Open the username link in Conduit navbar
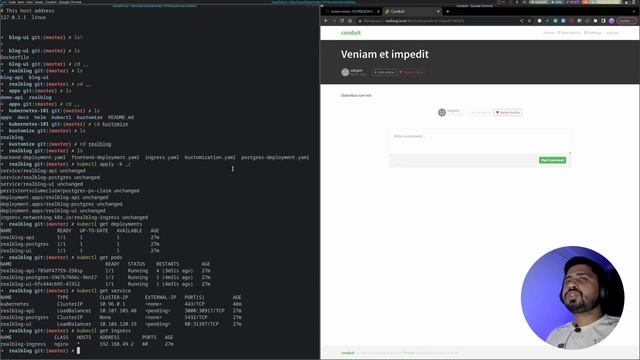 point(612,33)
